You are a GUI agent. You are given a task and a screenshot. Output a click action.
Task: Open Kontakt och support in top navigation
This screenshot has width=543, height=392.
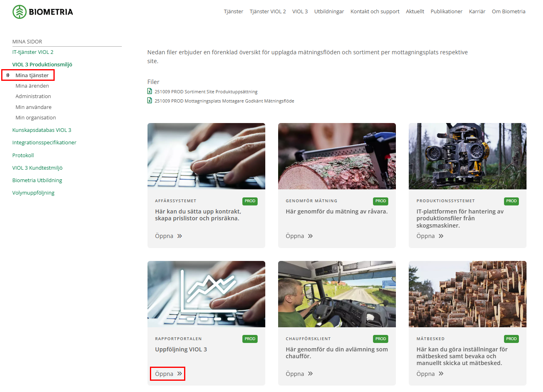click(x=375, y=12)
